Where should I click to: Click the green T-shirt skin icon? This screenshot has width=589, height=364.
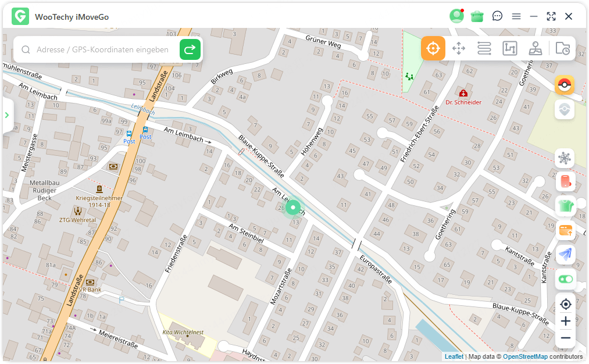coord(564,206)
